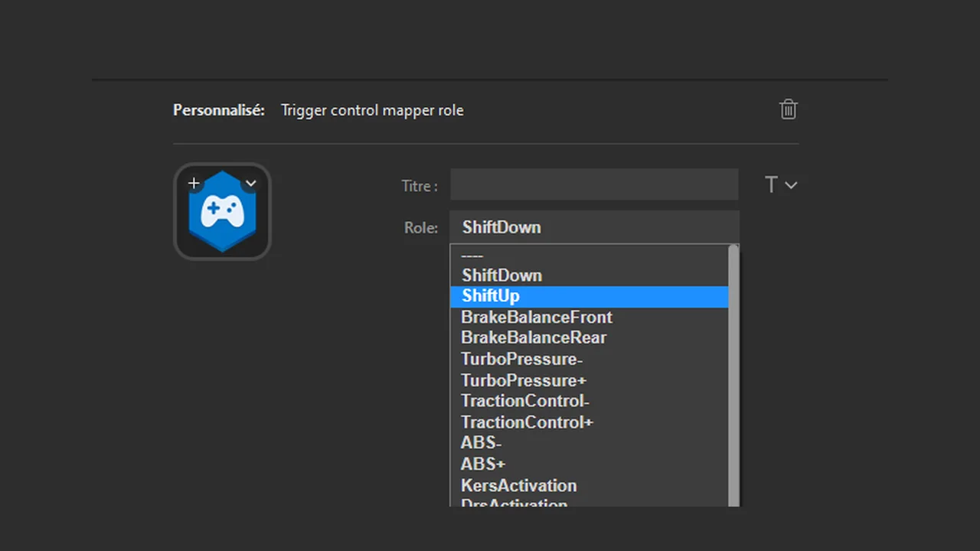This screenshot has width=980, height=551.
Task: Select the TractionControl- role
Action: click(589, 401)
